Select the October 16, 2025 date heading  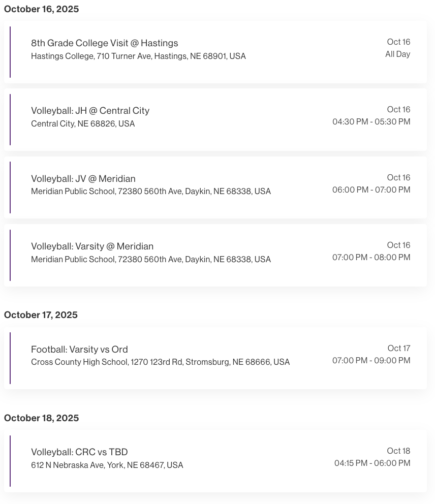tap(41, 9)
